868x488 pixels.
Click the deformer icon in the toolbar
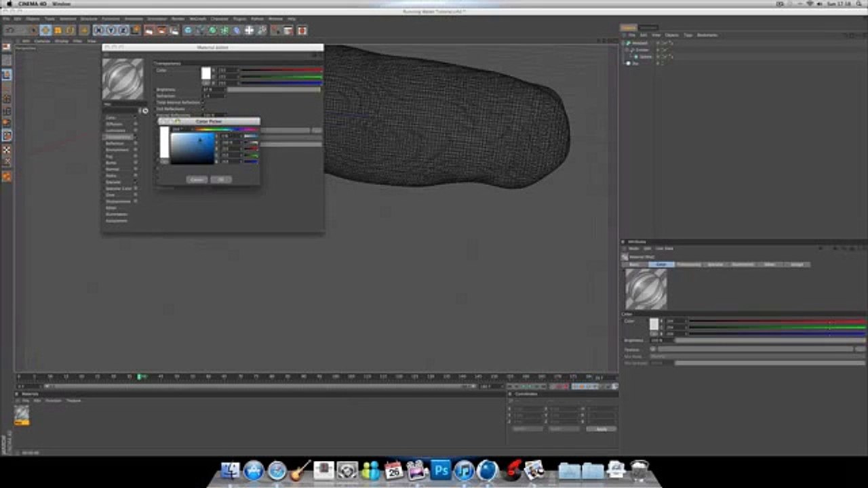click(x=237, y=30)
